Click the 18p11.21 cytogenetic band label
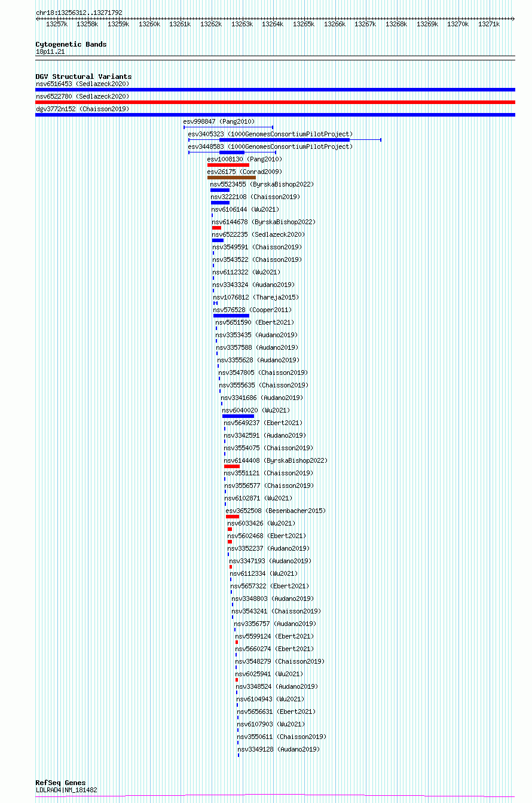 (x=50, y=52)
